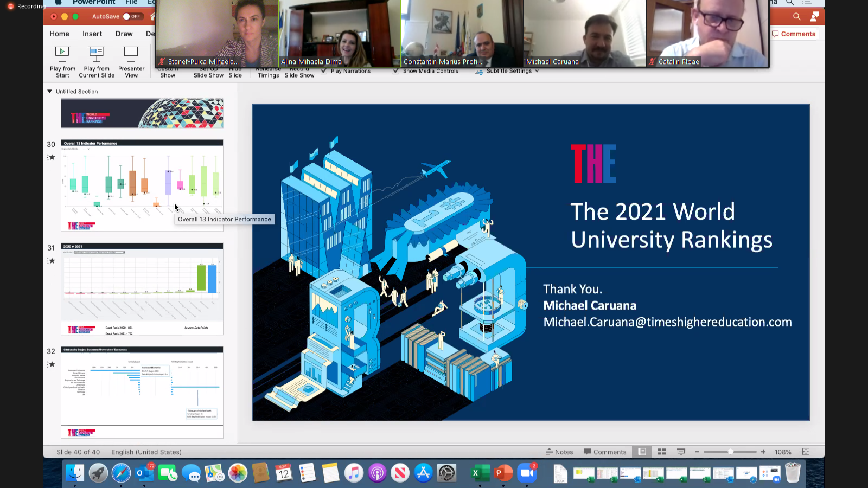Click Rehearse Timings button

pyautogui.click(x=269, y=73)
